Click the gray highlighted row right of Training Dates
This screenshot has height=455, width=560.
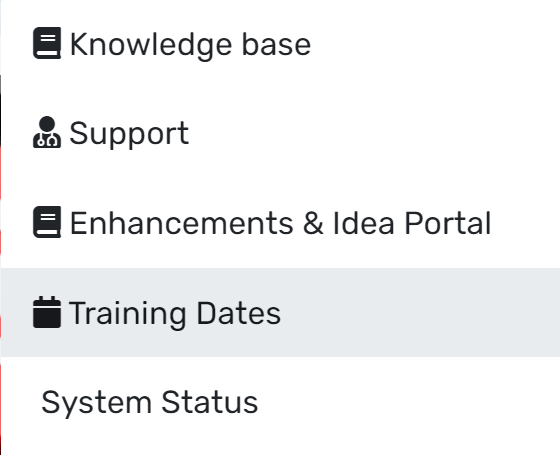420,312
